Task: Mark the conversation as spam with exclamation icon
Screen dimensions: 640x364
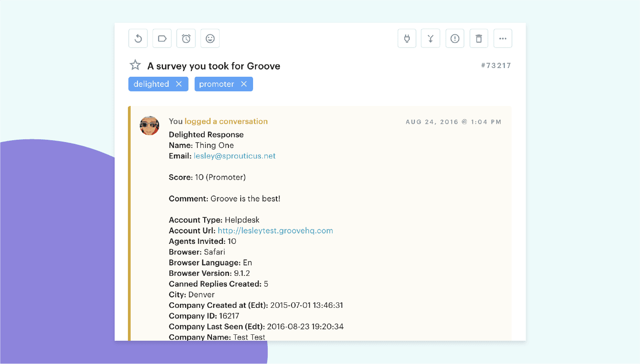Action: (455, 38)
